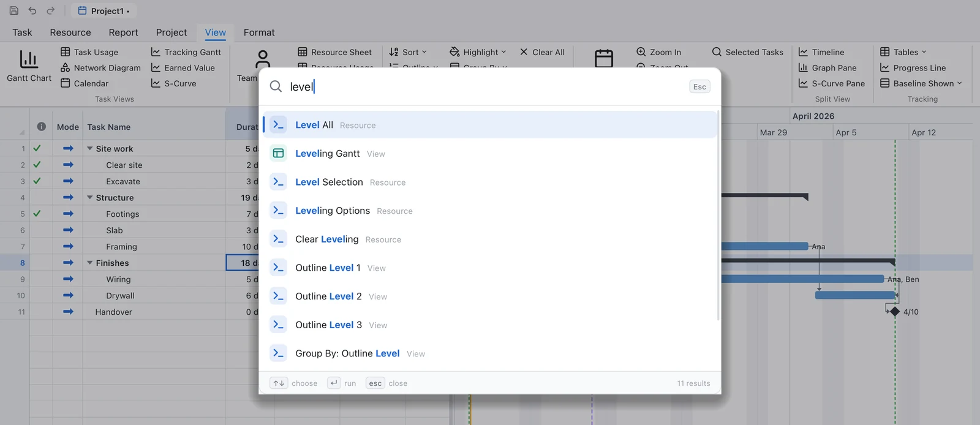Run the Level Selection command
Viewport: 980px width, 425px height.
[489, 182]
